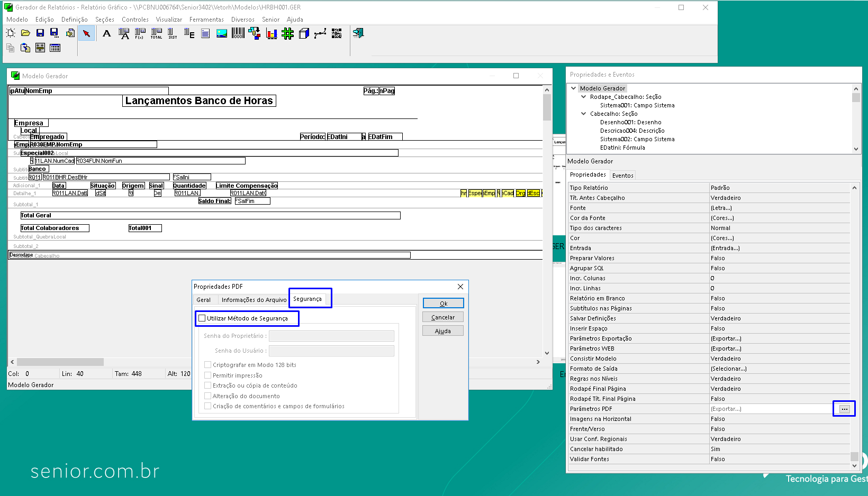Open the Ferramentas menu
868x496 pixels.
click(x=206, y=20)
